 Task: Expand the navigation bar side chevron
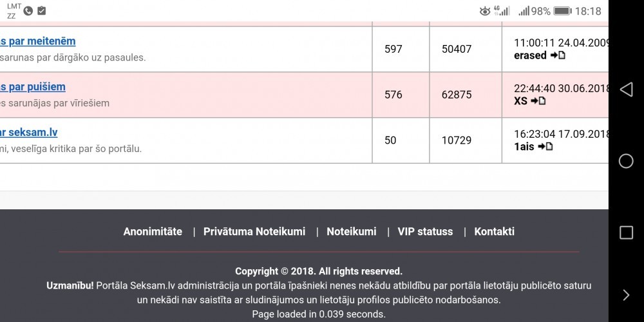(x=626, y=295)
